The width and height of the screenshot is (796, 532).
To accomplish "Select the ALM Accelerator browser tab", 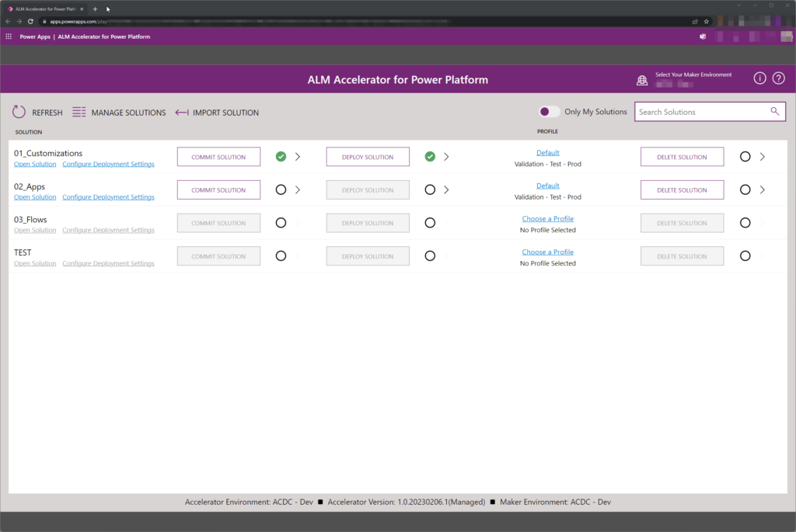I will click(x=45, y=9).
